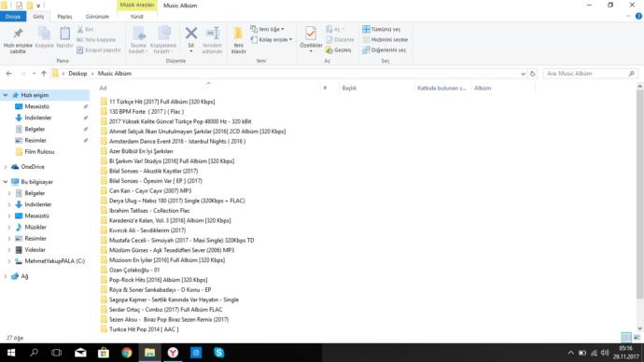Select folder Ibrahim Tatlises - Collection Flac
This screenshot has width=644, height=362.
(x=149, y=211)
